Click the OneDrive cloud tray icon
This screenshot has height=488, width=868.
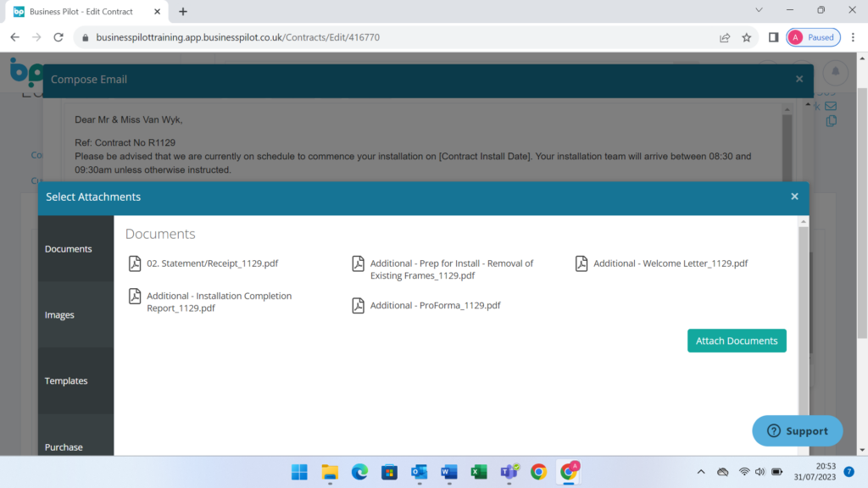coord(722,472)
